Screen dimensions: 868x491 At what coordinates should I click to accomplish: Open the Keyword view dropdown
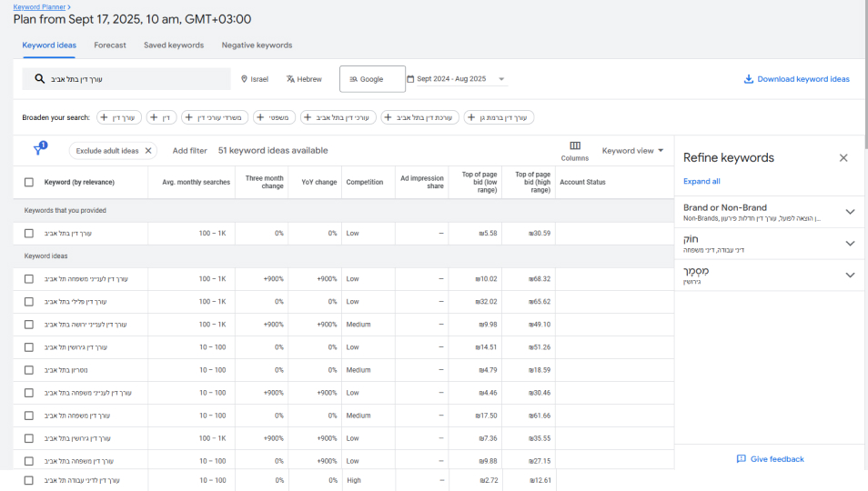point(632,151)
